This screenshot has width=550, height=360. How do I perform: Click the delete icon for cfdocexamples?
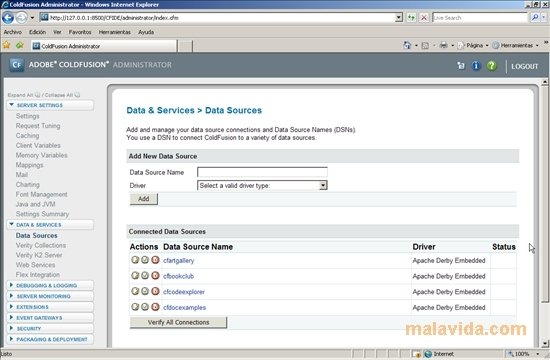tap(155, 307)
